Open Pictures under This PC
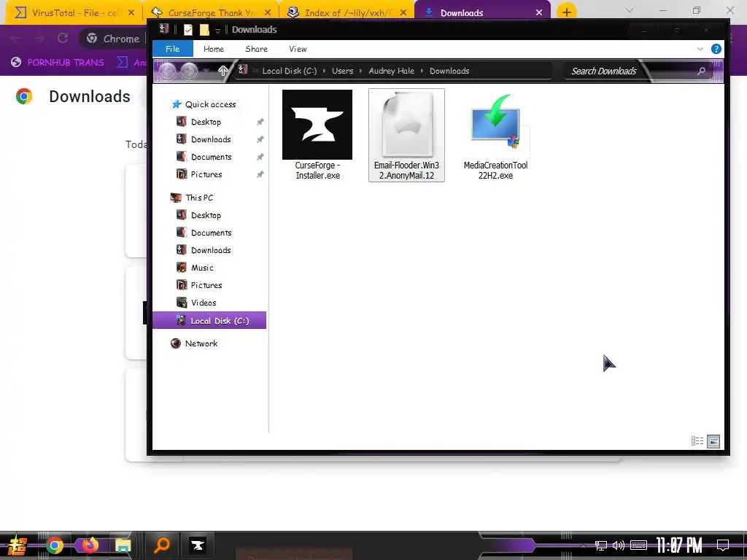Viewport: 747px width, 560px height. 206,285
